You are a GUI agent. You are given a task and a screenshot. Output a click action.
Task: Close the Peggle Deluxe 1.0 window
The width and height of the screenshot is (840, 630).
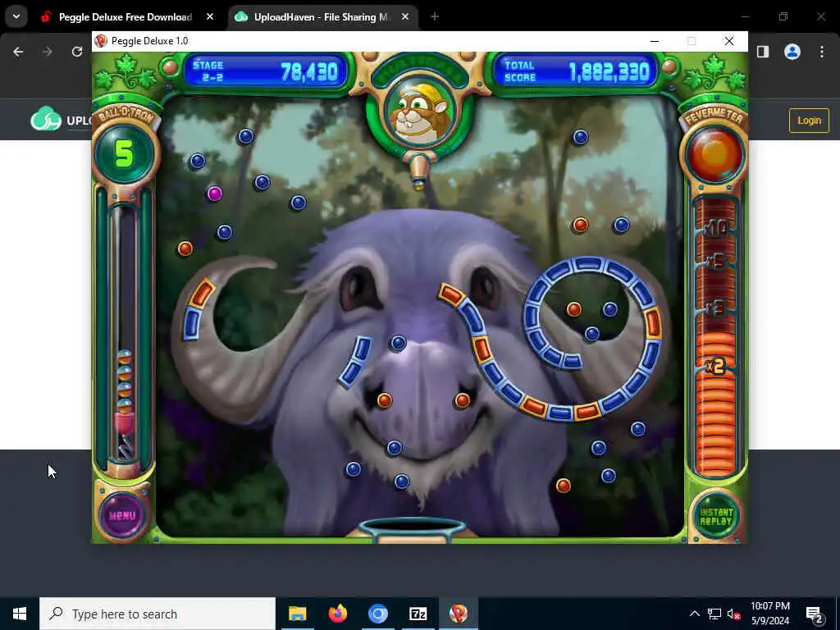tap(729, 41)
